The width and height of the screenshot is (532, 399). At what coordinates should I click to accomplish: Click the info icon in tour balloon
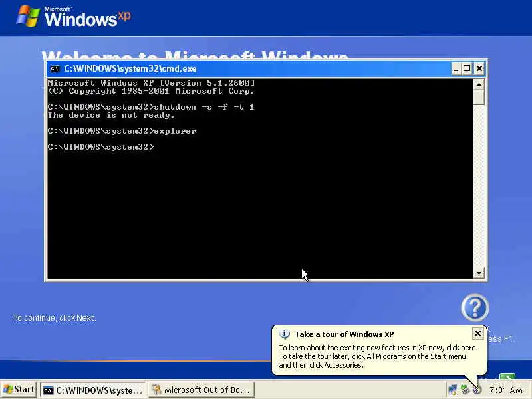[285, 334]
